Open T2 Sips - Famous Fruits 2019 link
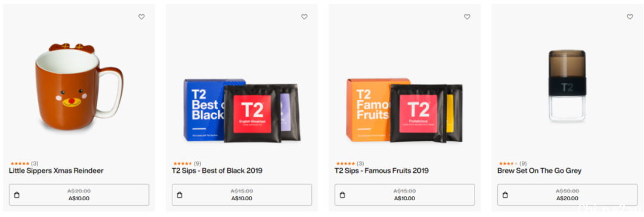This screenshot has height=217, width=644. click(x=382, y=170)
